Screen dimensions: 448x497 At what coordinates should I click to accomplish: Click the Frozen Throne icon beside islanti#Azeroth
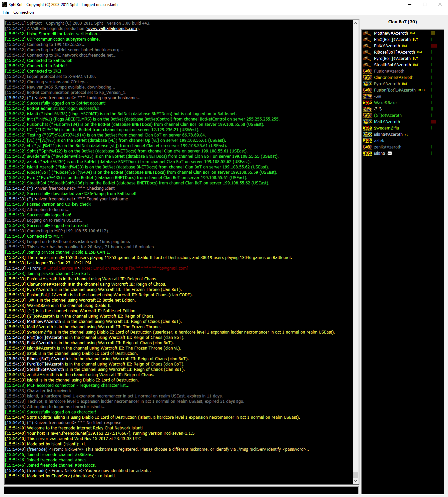pos(367,134)
